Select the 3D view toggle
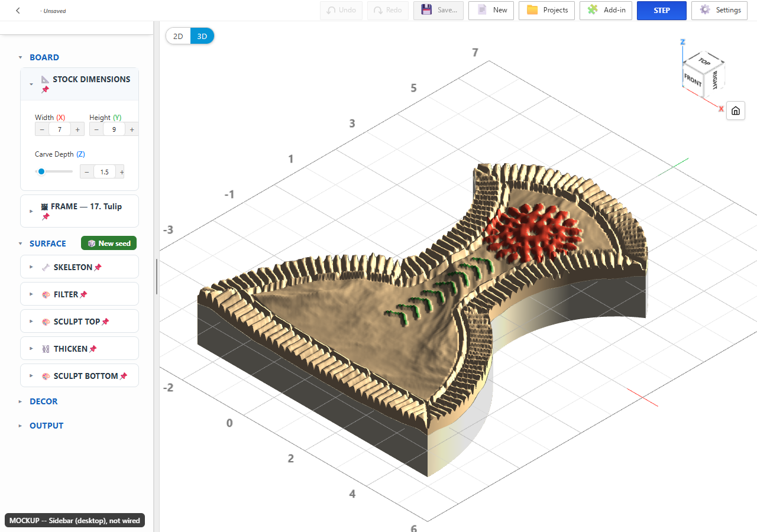Image resolution: width=757 pixels, height=532 pixels. point(202,36)
